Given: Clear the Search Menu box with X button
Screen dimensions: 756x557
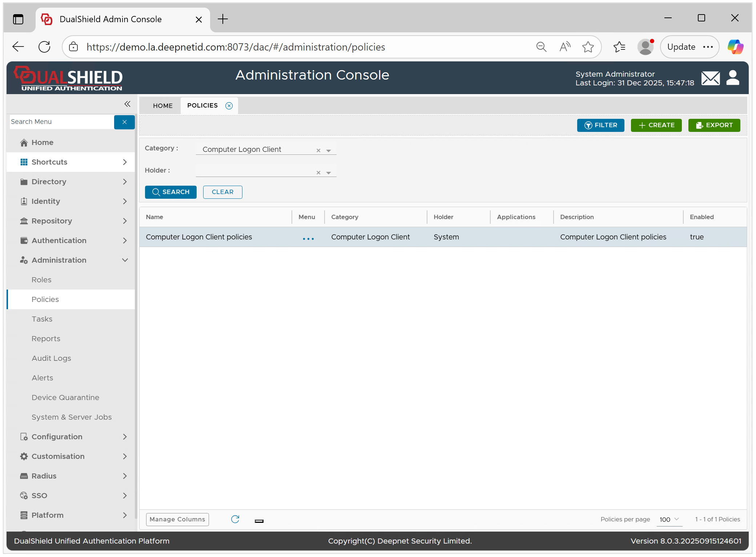Looking at the screenshot, I should point(124,122).
